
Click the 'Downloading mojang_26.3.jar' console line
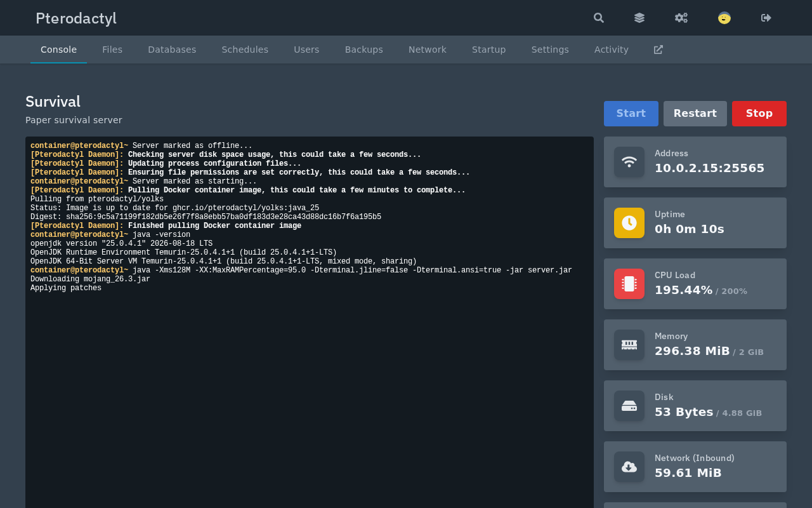pyautogui.click(x=90, y=279)
